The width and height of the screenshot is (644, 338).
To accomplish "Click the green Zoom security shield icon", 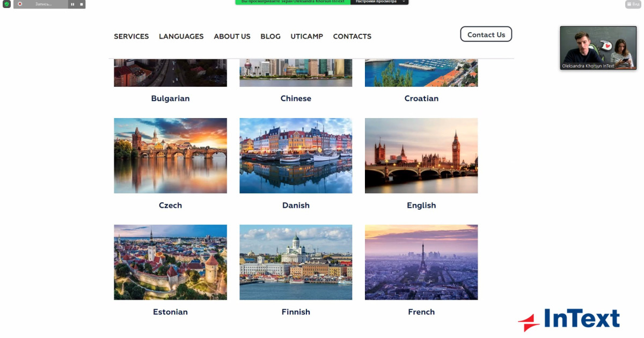I will click(x=6, y=4).
